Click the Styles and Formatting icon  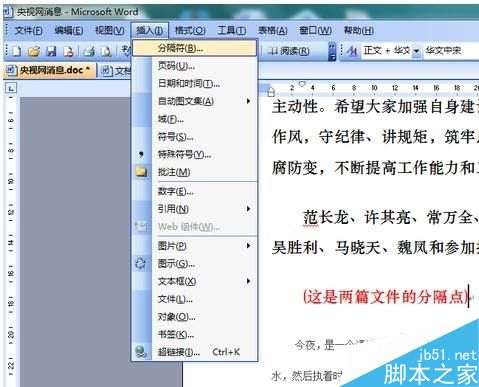[352, 51]
